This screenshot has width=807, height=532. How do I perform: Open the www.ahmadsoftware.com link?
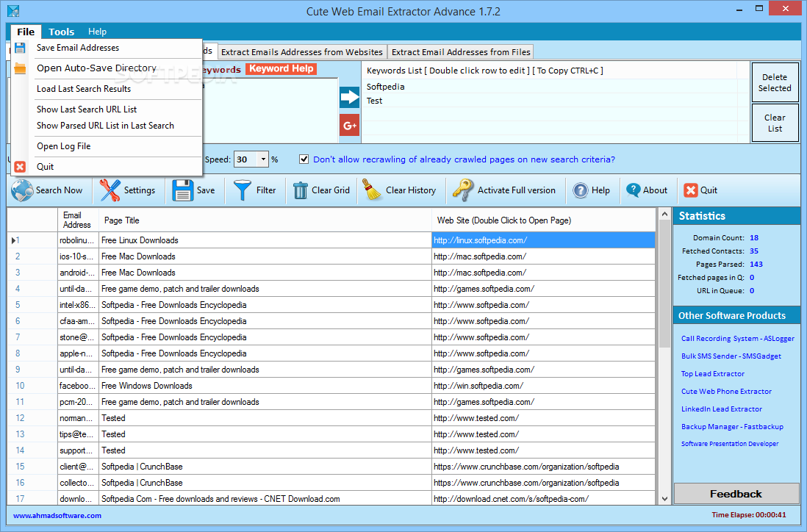point(57,516)
